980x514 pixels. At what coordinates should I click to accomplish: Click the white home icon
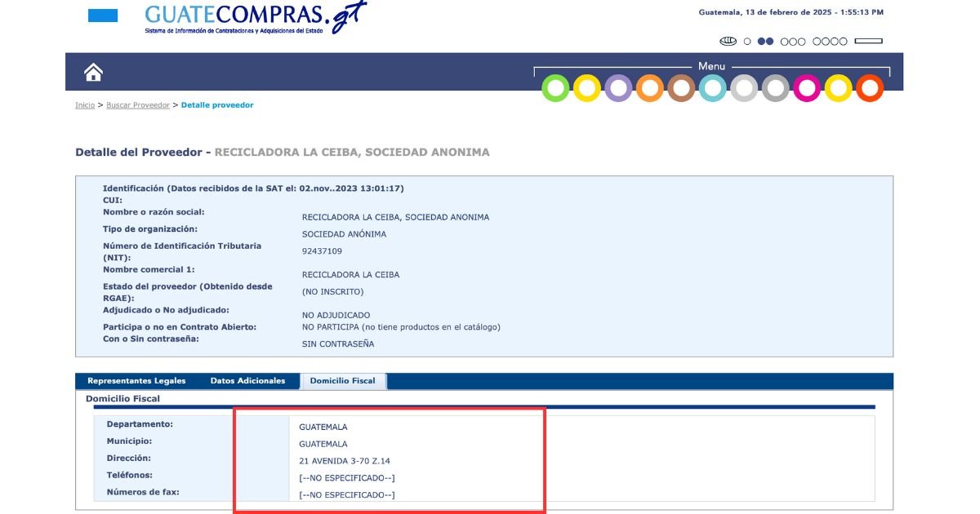tap(93, 73)
